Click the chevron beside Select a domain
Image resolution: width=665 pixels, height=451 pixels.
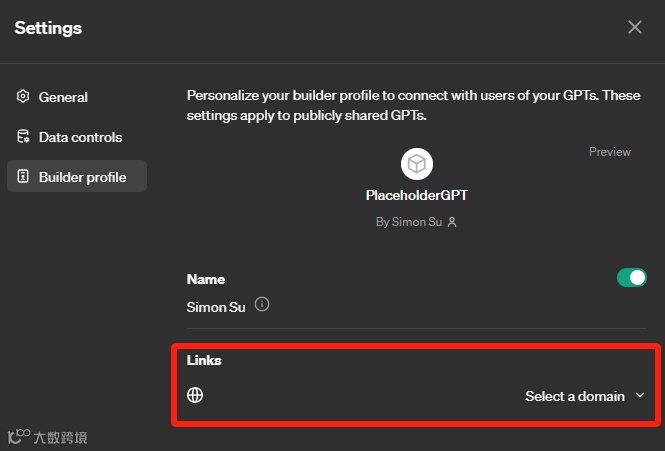pyautogui.click(x=640, y=396)
